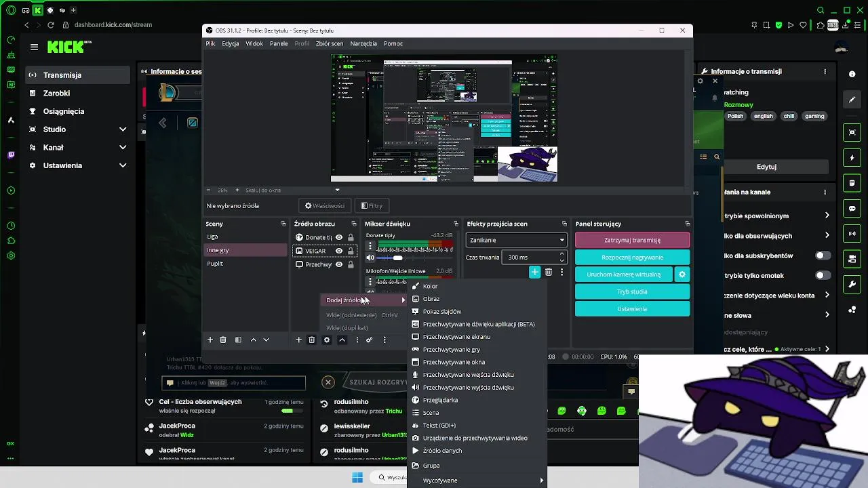Click the OBS preview canvas thumbnail

pyautogui.click(x=444, y=118)
